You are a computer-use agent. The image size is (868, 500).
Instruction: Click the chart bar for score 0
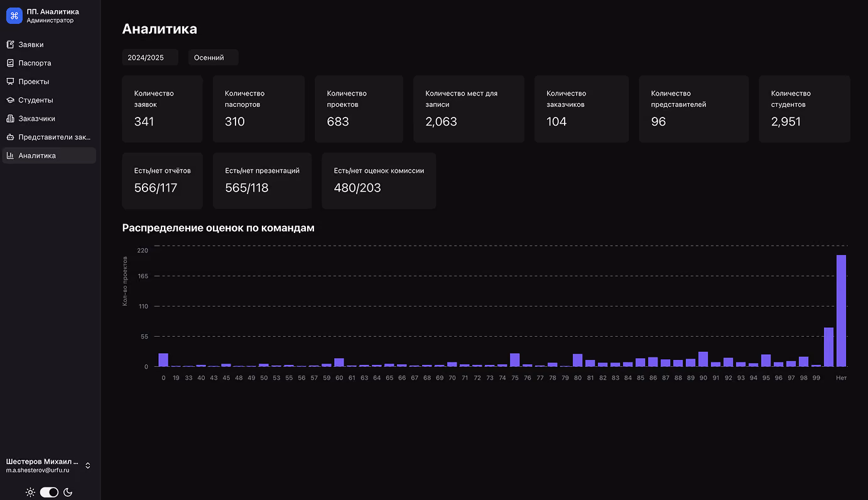pos(163,360)
